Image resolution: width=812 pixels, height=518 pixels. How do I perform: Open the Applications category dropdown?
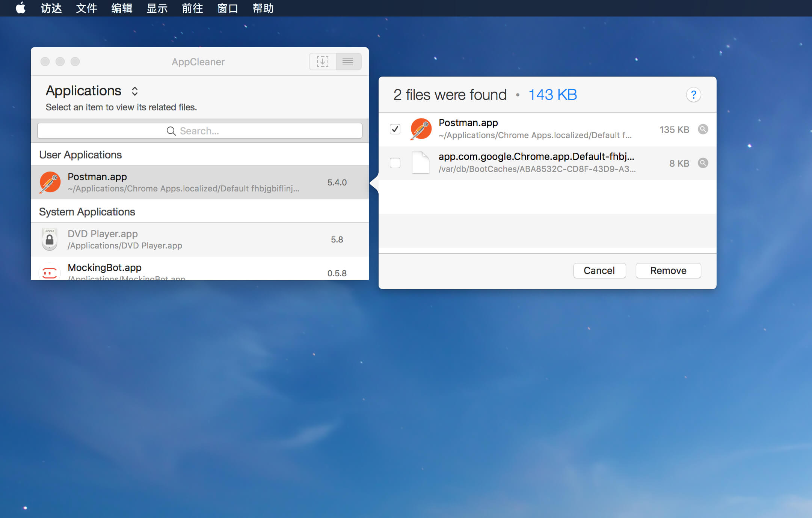(92, 91)
